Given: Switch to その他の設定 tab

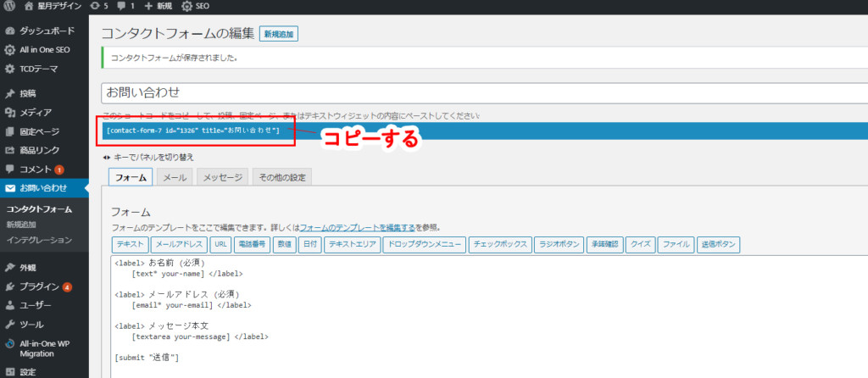Looking at the screenshot, I should [x=282, y=177].
